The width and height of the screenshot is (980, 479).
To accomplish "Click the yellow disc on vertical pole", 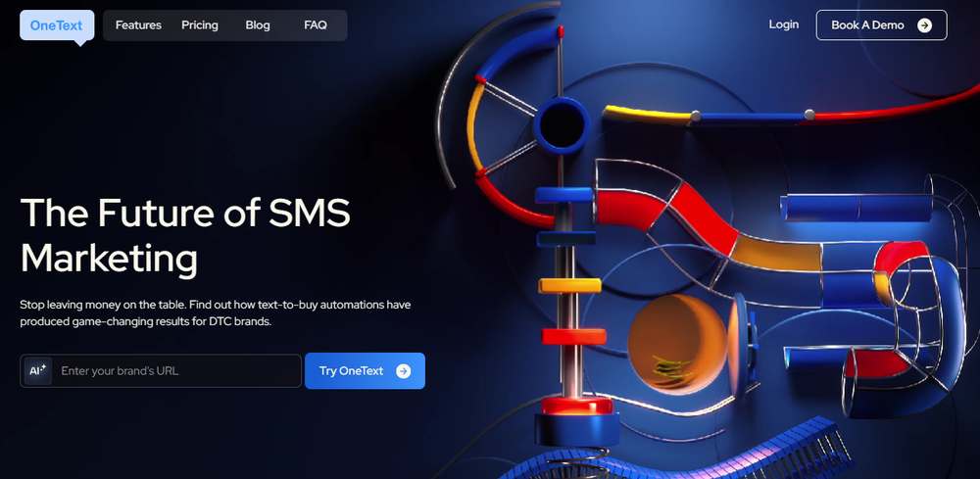I will [569, 285].
